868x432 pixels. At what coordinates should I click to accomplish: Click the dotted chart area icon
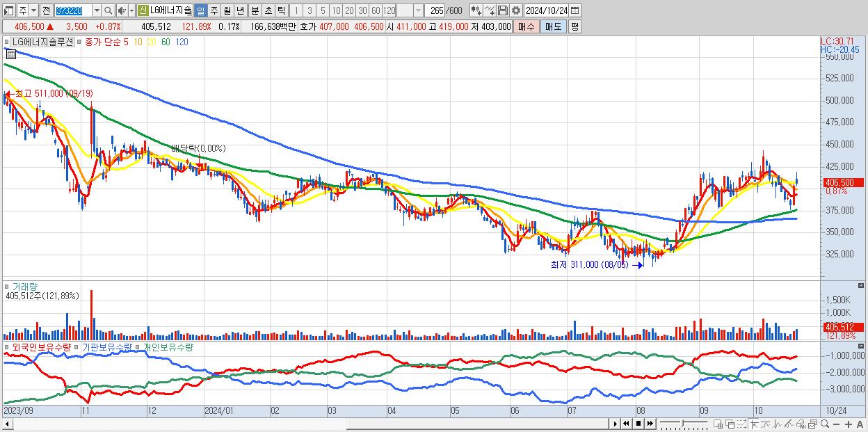[742, 424]
